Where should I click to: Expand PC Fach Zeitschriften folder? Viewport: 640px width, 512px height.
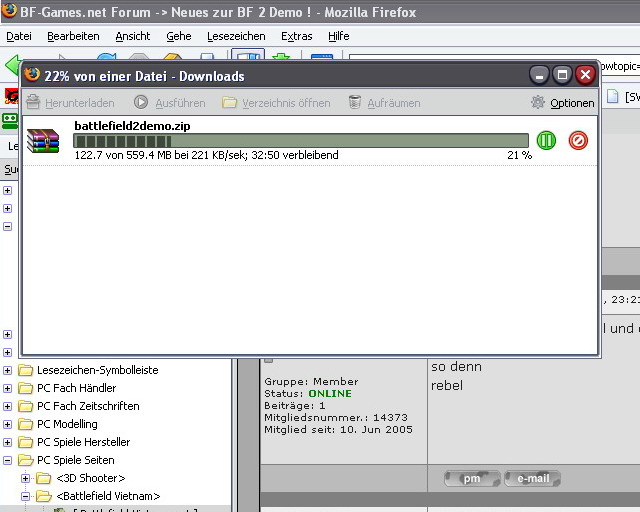click(x=7, y=406)
